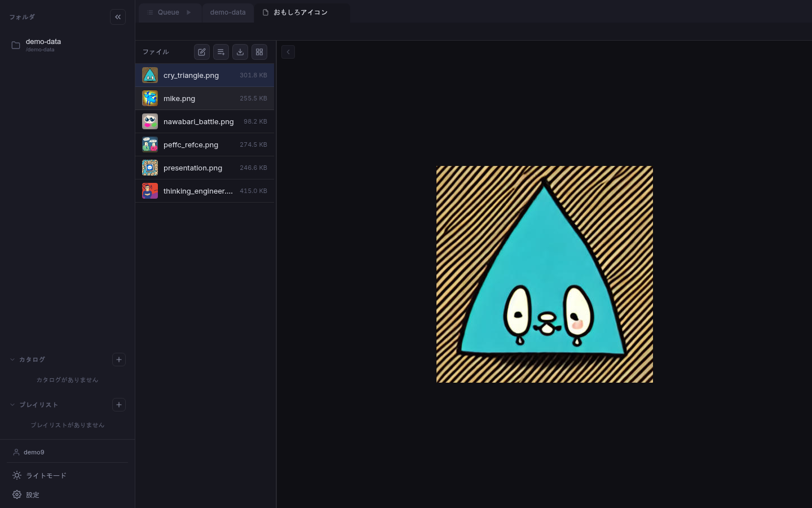Switch to grid view icon
The image size is (812, 508).
click(x=259, y=52)
